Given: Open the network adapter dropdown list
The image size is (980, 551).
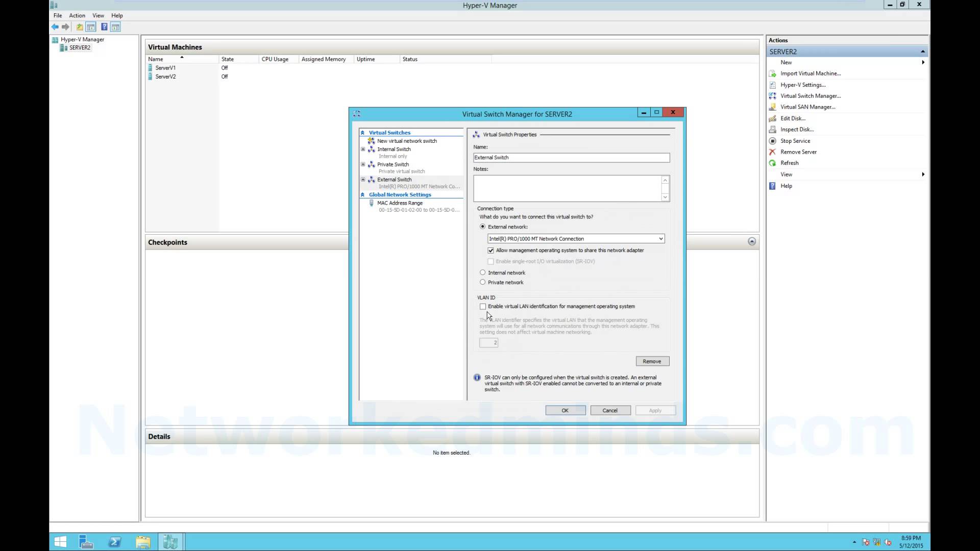Looking at the screenshot, I should [x=660, y=239].
